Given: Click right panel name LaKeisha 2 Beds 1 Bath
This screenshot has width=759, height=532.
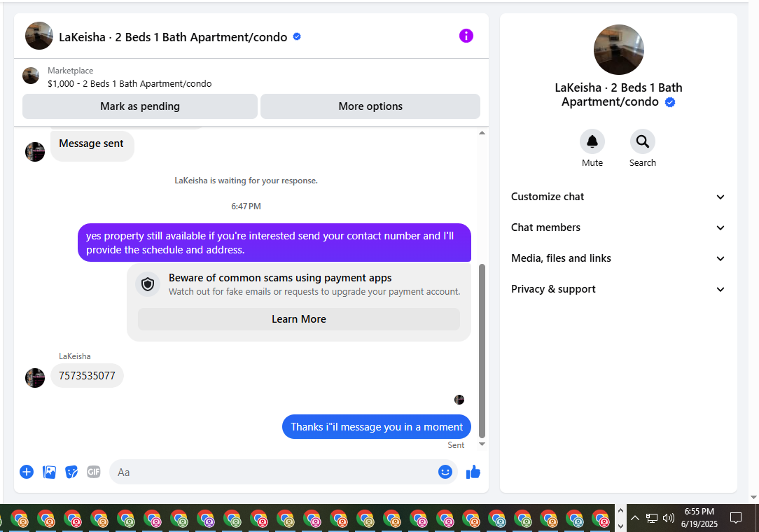Looking at the screenshot, I should (x=618, y=95).
